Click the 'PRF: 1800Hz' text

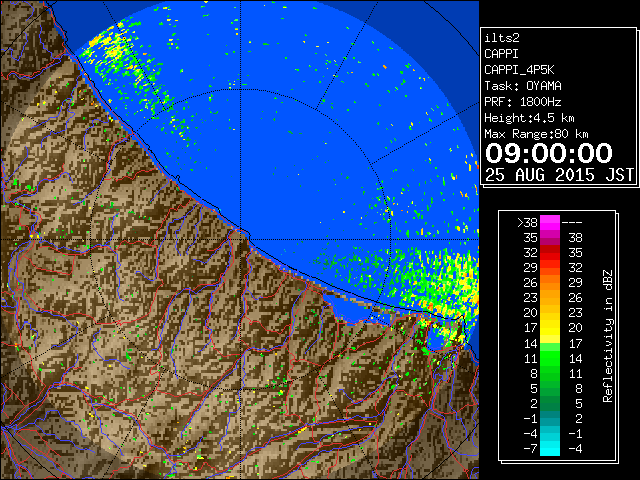coord(523,102)
